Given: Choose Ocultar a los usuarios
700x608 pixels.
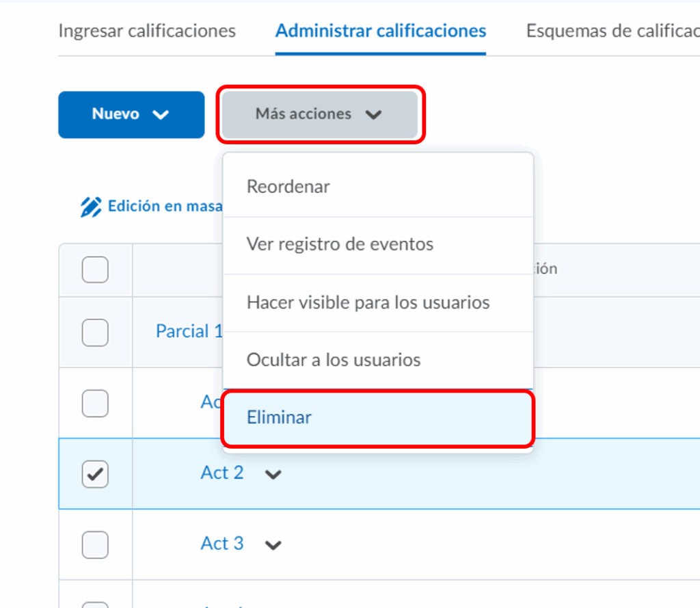Looking at the screenshot, I should 334,360.
